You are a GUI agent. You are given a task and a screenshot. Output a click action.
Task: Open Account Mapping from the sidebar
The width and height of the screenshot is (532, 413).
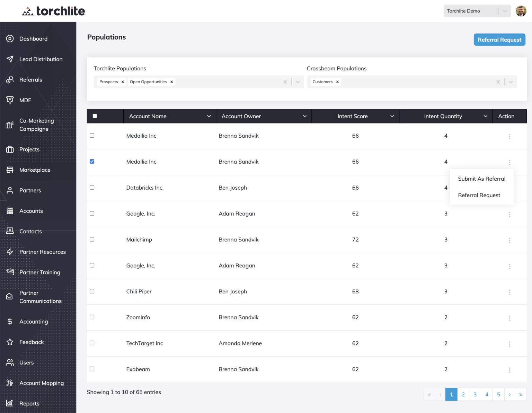(41, 383)
